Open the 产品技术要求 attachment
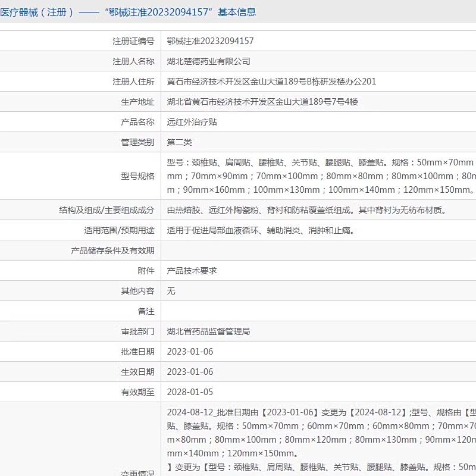 coord(192,271)
